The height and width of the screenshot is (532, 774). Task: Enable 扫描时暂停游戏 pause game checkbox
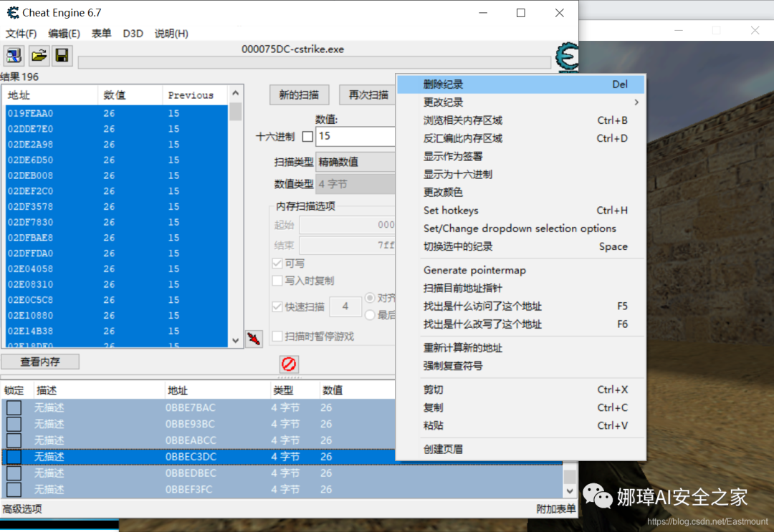(277, 337)
